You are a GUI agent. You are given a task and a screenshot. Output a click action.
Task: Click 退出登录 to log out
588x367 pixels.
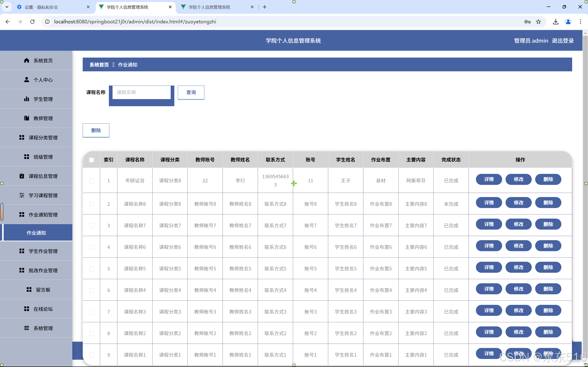tap(563, 41)
